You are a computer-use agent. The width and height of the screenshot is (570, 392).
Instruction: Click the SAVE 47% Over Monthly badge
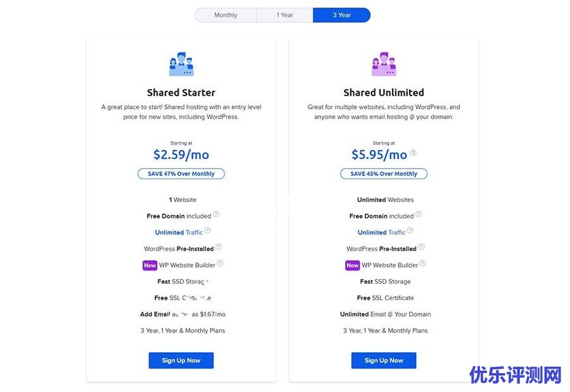181,174
